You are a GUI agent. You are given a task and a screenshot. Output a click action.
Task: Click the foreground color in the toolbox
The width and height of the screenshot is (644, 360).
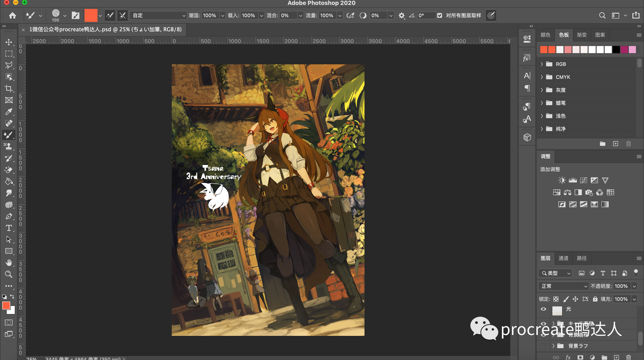[6, 305]
